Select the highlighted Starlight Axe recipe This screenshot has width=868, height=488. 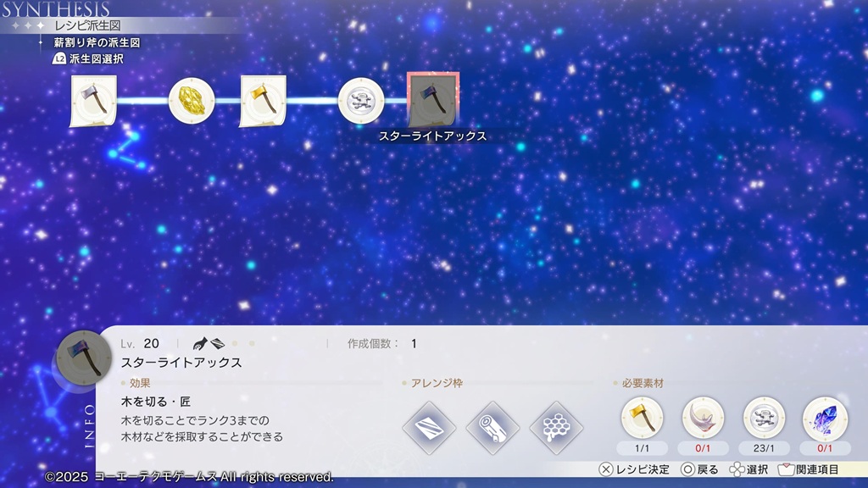pyautogui.click(x=433, y=100)
